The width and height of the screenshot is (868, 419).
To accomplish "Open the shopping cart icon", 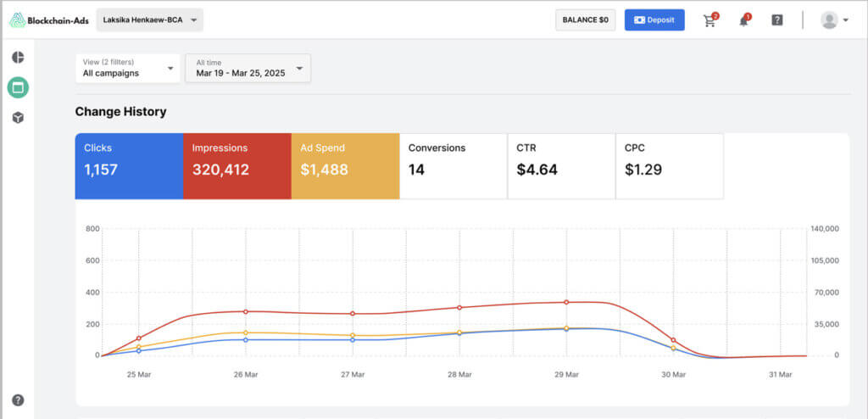I will (710, 20).
